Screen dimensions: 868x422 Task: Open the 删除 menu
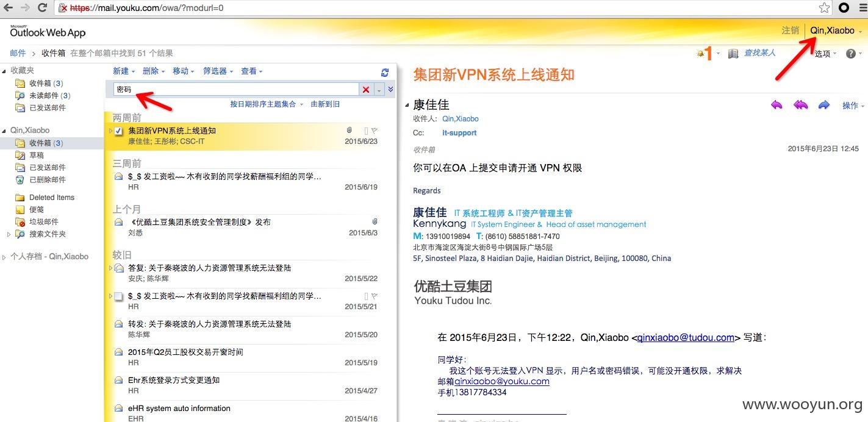[x=153, y=71]
